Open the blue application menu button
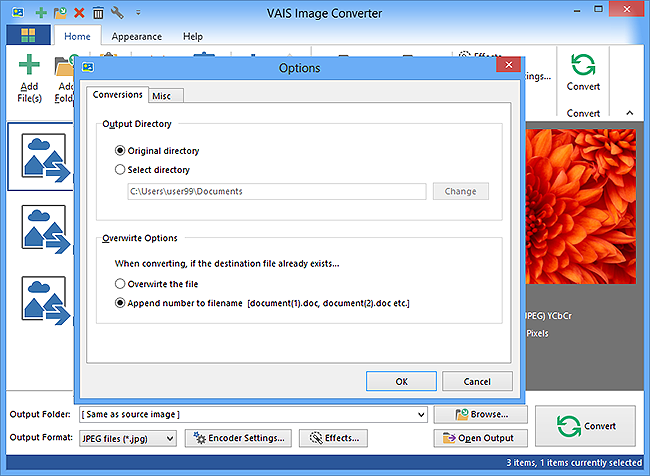The height and width of the screenshot is (476, 650). [28, 35]
